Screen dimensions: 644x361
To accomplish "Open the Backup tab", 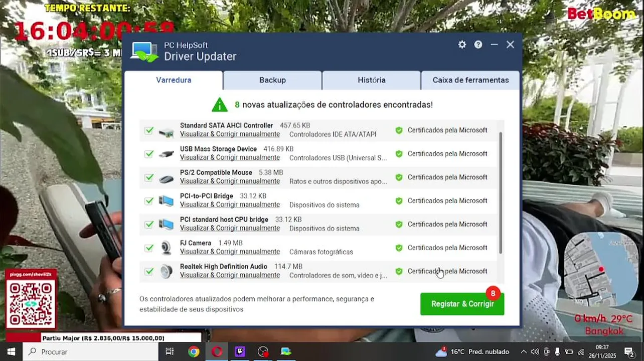I will (x=272, y=80).
